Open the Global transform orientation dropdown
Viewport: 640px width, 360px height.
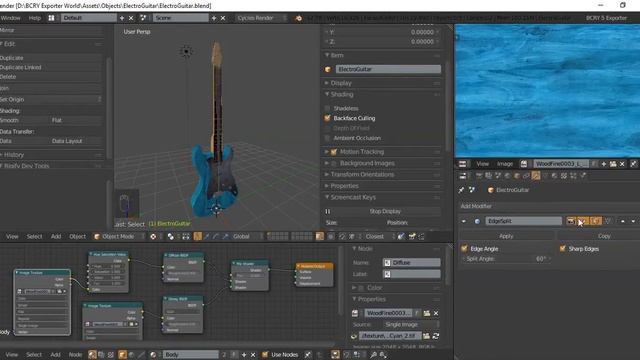[x=248, y=236]
